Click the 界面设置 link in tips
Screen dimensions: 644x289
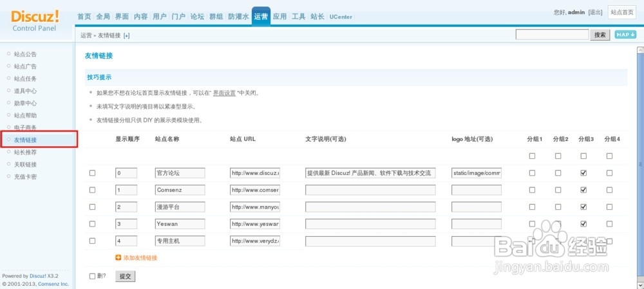coord(224,93)
